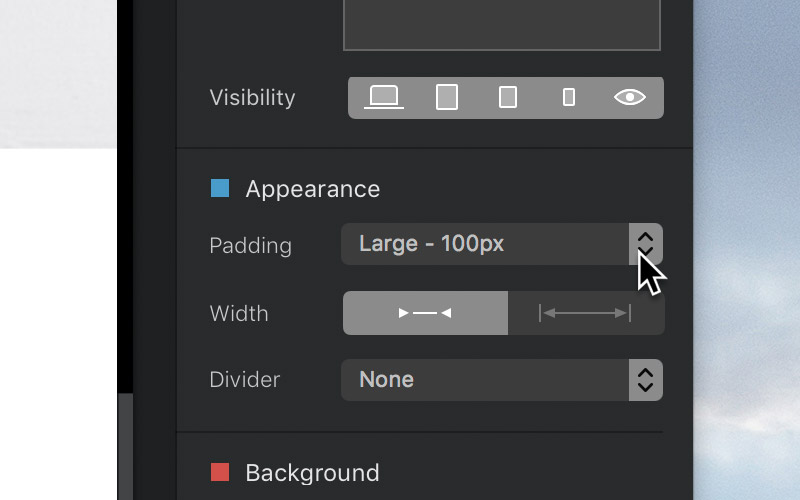This screenshot has height=500, width=800.
Task: Click the Visibility label
Action: 252,97
